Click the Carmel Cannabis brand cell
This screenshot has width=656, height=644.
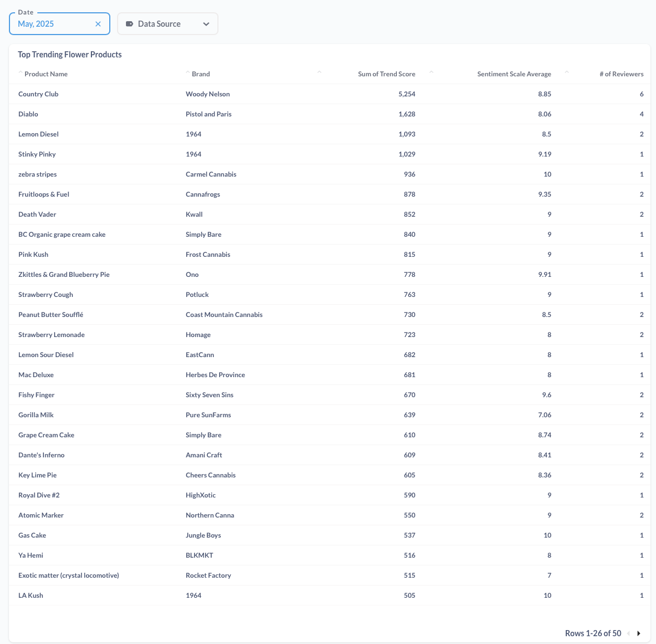click(211, 174)
